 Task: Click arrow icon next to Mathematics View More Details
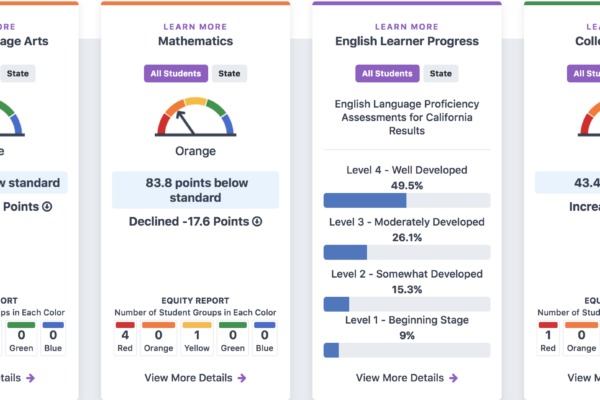point(242,378)
